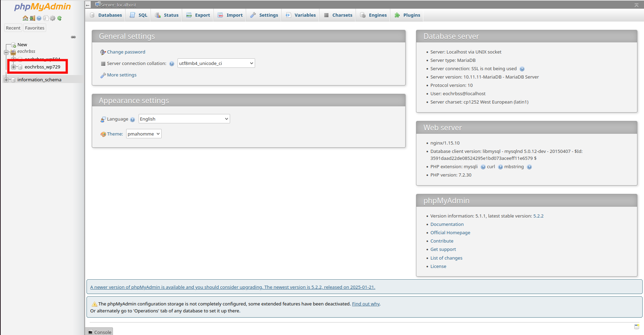The image size is (644, 335).
Task: Open the License link
Action: (x=438, y=267)
